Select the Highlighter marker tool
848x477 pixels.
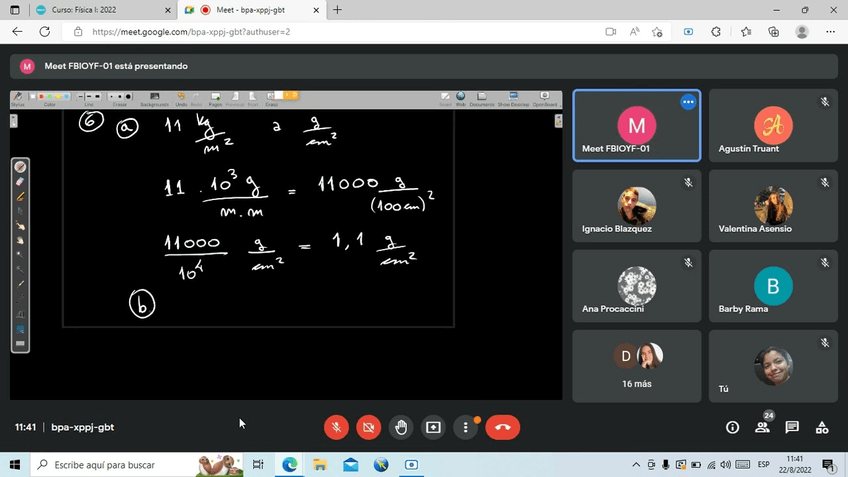pos(20,196)
